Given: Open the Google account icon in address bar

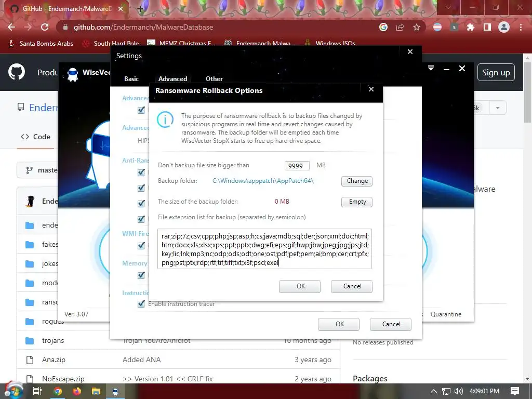Looking at the screenshot, I should [x=383, y=27].
